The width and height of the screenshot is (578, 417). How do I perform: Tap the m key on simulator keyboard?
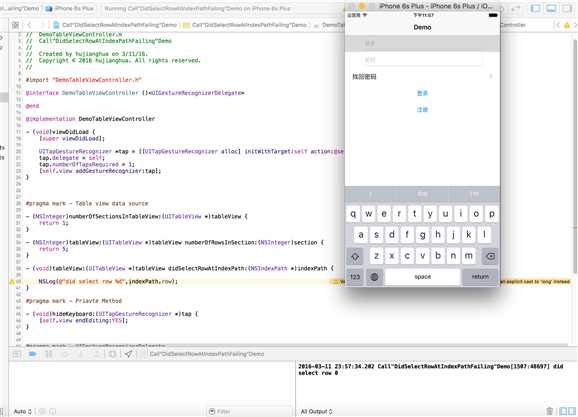pos(469,256)
